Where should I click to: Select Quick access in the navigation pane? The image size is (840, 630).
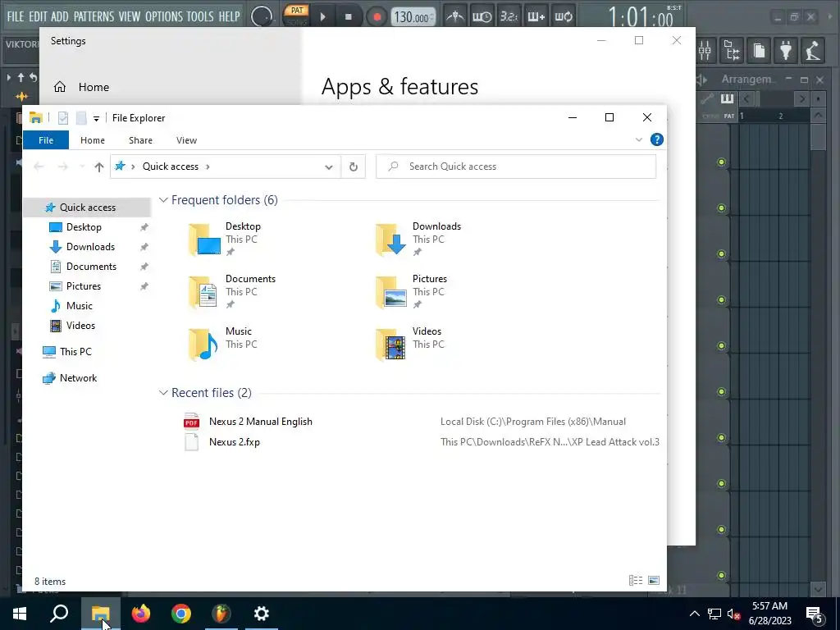tap(87, 208)
